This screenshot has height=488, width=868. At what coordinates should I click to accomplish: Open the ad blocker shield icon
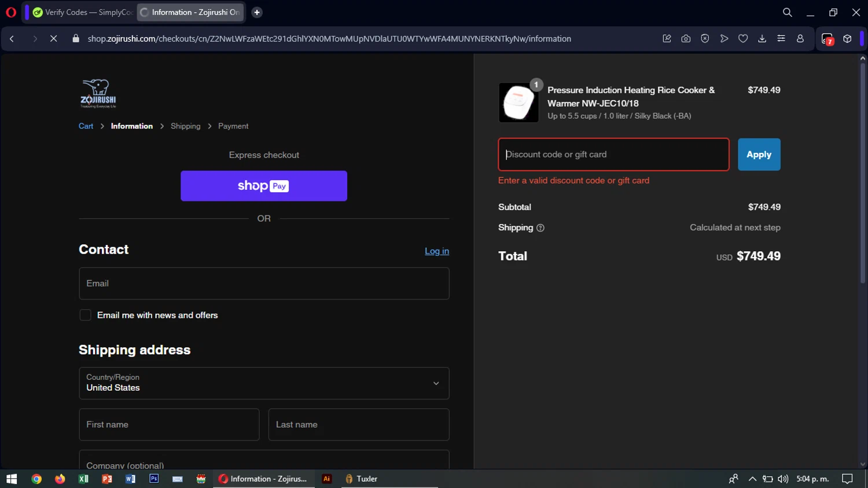705,39
